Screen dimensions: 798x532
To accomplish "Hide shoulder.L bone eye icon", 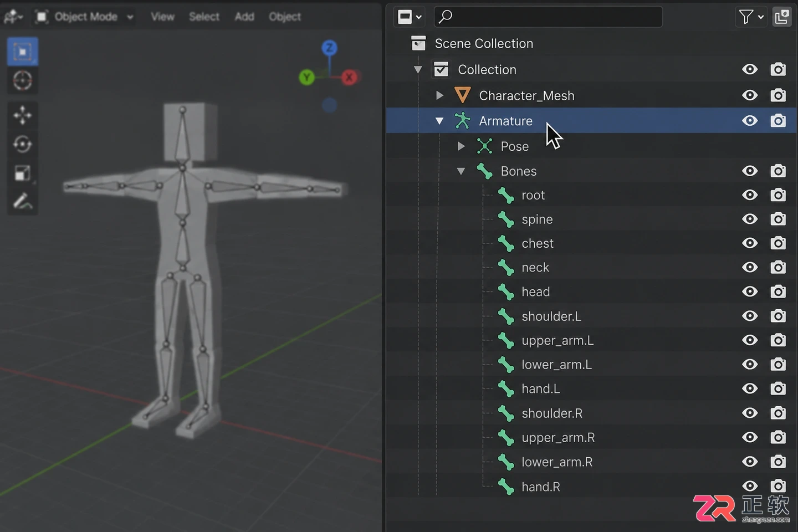I will click(x=750, y=316).
